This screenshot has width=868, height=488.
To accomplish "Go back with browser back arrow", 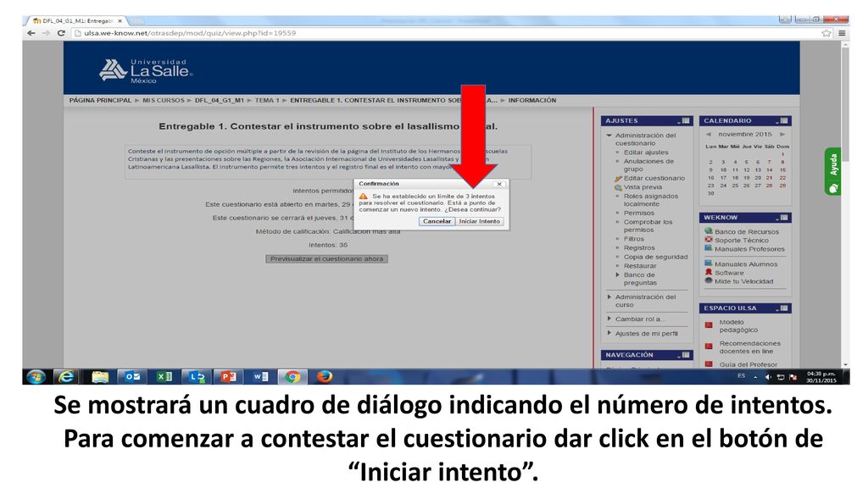I will (31, 33).
